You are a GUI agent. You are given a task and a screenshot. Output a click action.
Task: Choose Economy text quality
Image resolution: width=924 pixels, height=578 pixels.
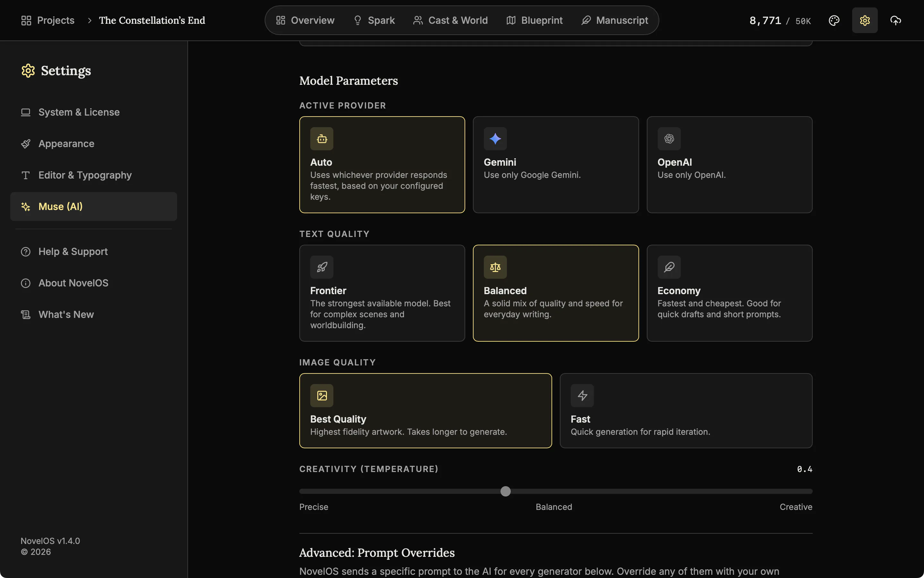click(x=729, y=293)
